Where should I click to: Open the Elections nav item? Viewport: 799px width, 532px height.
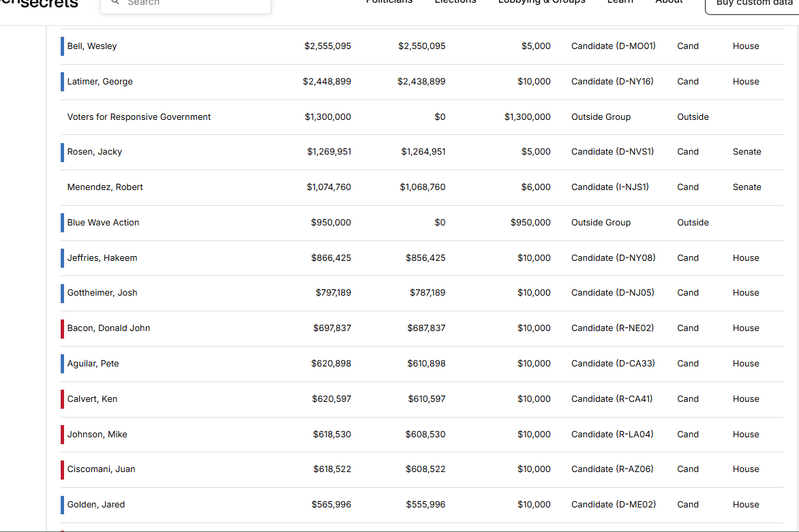(x=455, y=3)
